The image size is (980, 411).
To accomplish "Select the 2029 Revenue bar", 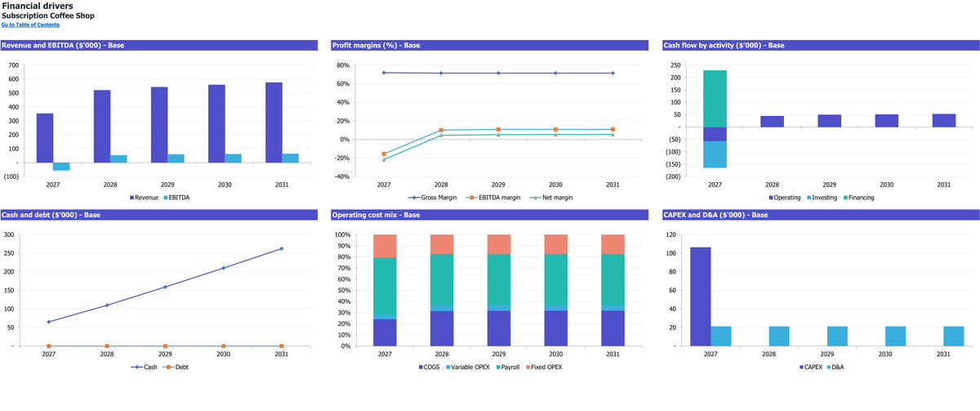I will (159, 124).
